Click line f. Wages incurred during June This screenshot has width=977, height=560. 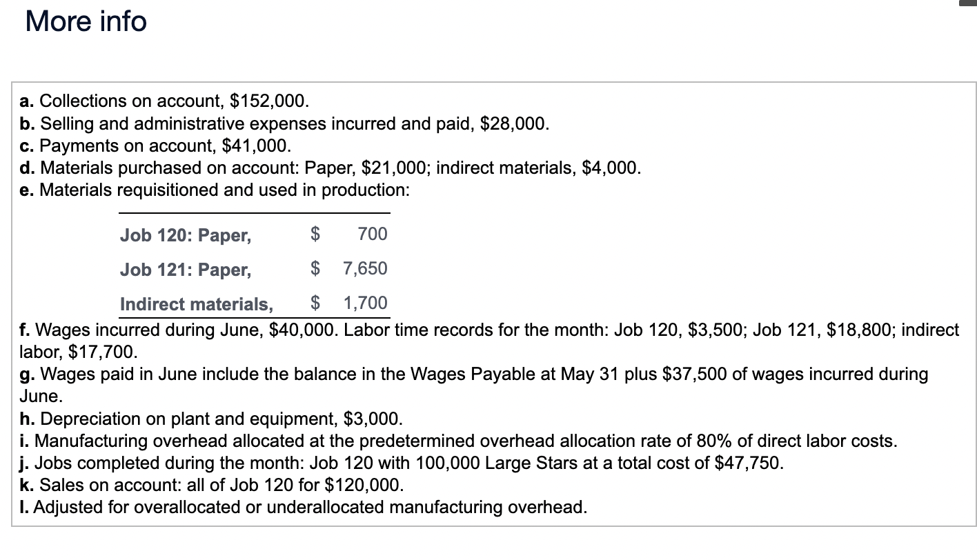pos(489,341)
